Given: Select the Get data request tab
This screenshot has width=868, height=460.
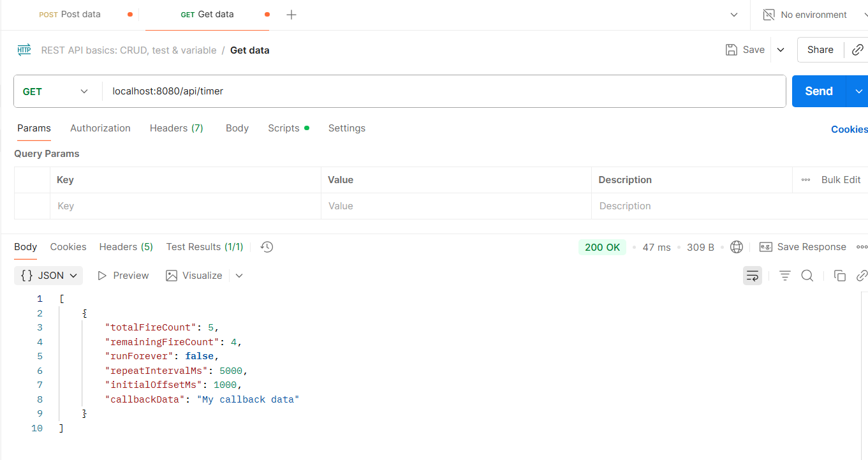Looking at the screenshot, I should 207,14.
